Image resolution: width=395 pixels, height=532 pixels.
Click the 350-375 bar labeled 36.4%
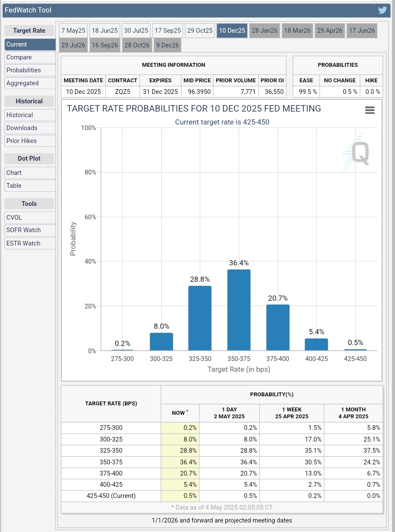[x=239, y=310]
